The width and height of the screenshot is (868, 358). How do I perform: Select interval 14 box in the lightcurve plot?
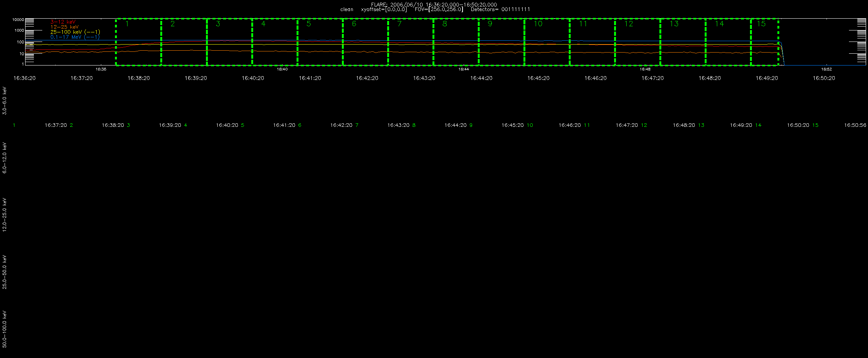tap(728, 42)
